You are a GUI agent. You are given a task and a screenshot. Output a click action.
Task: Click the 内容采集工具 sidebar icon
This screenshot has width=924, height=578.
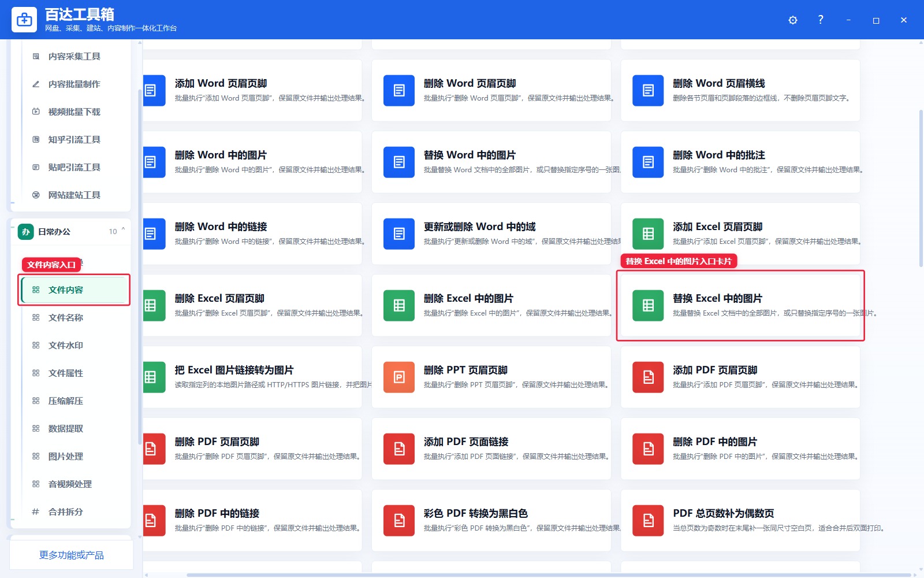[36, 56]
